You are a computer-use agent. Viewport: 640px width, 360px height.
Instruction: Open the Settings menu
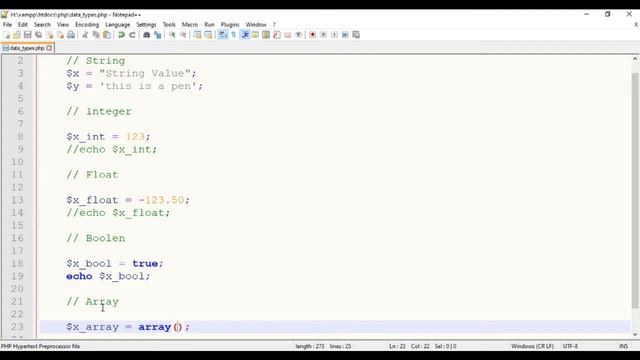tap(146, 24)
